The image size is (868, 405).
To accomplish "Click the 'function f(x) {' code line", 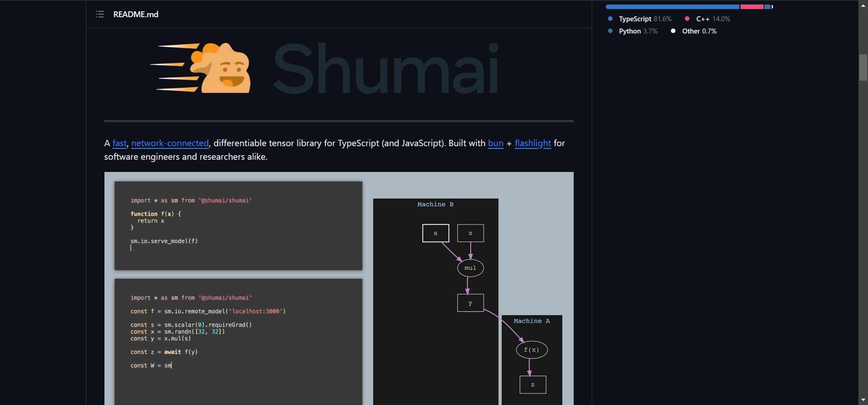I will pos(156,214).
